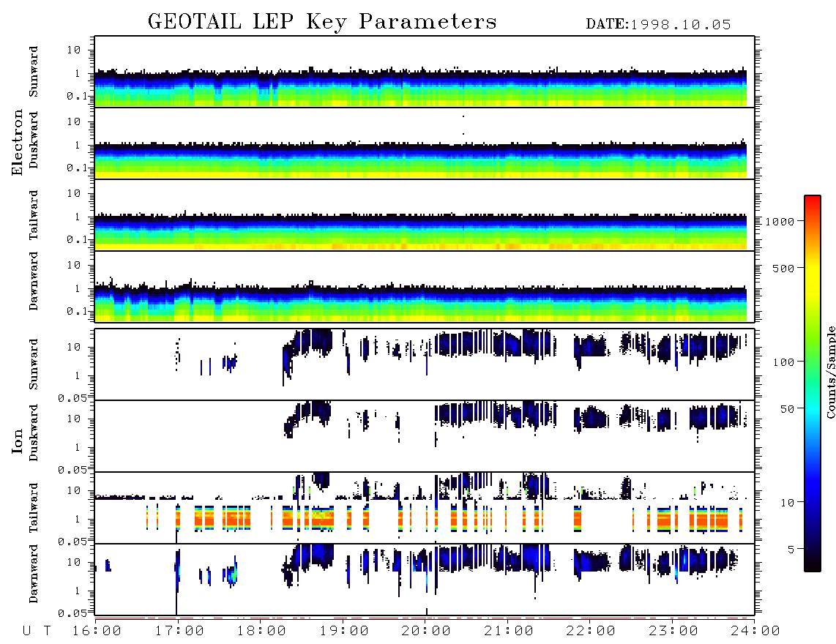The image size is (836, 644).
Task: Select the "50" color bar tick
Action: [x=787, y=409]
